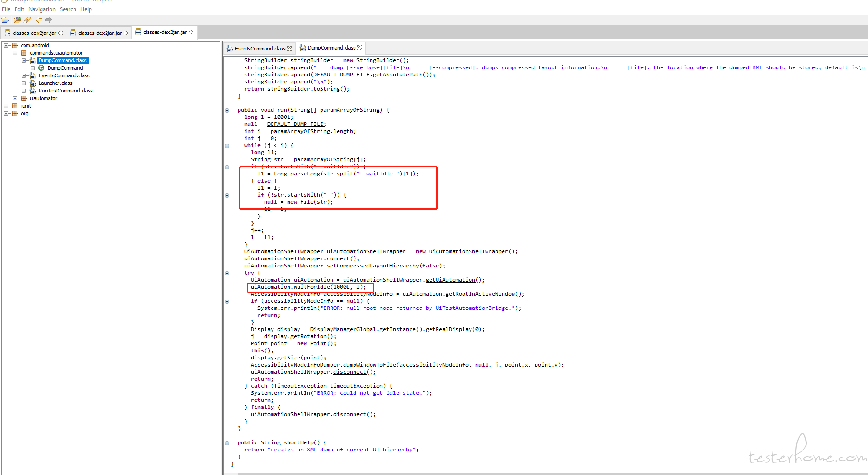Screen dimensions: 868x475
Task: Open the Navigation menu
Action: (x=41, y=9)
